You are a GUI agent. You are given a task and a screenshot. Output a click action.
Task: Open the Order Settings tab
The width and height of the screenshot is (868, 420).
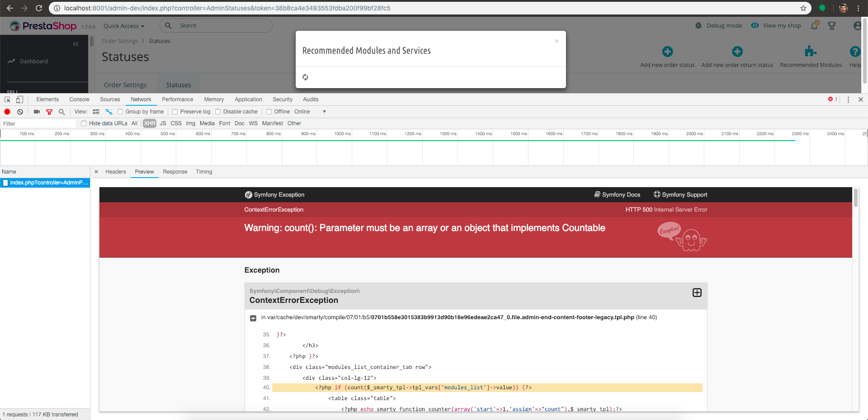[x=125, y=85]
